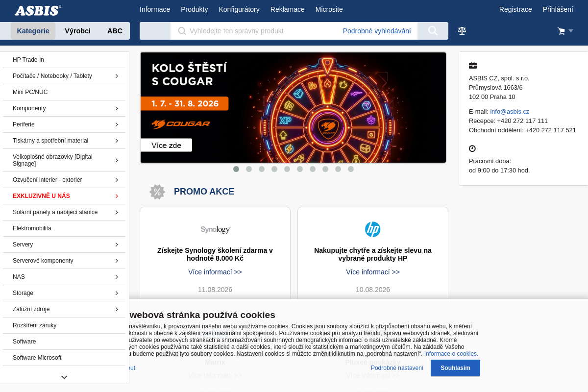588x392 pixels.
Task: Open Více informací for Synology promo
Action: [215, 272]
